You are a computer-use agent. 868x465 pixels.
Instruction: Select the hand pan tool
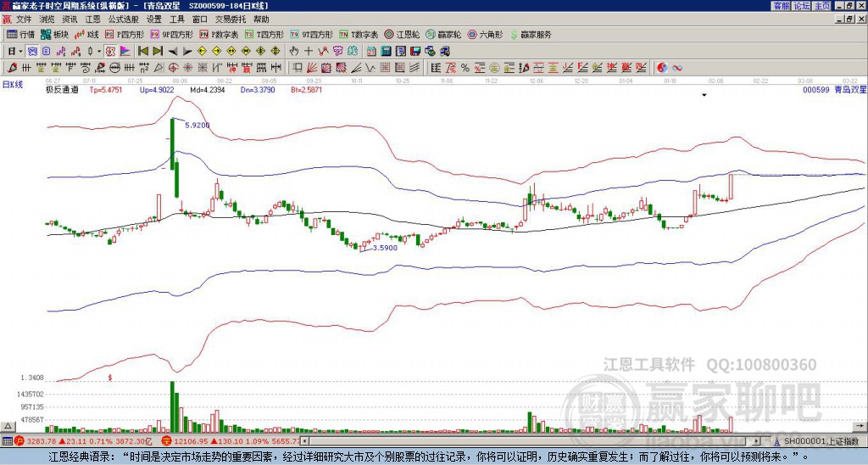(294, 51)
